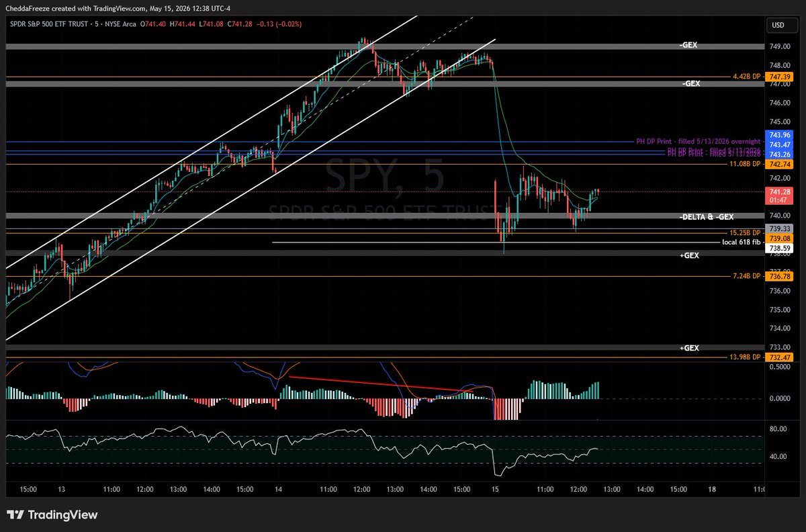
Task: Click the red MACD divergence trend line
Action: tap(381, 384)
